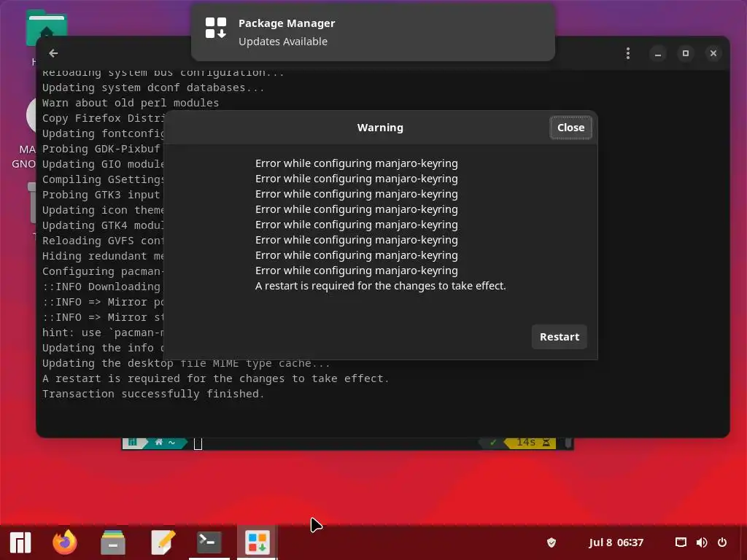The image size is (747, 560).
Task: Open the volume control tray icon
Action: pyautogui.click(x=701, y=542)
